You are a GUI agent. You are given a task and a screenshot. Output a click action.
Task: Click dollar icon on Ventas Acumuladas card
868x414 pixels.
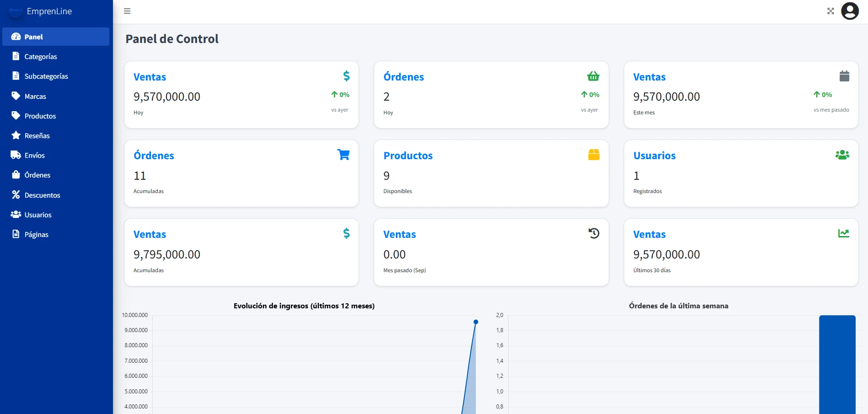tap(347, 233)
